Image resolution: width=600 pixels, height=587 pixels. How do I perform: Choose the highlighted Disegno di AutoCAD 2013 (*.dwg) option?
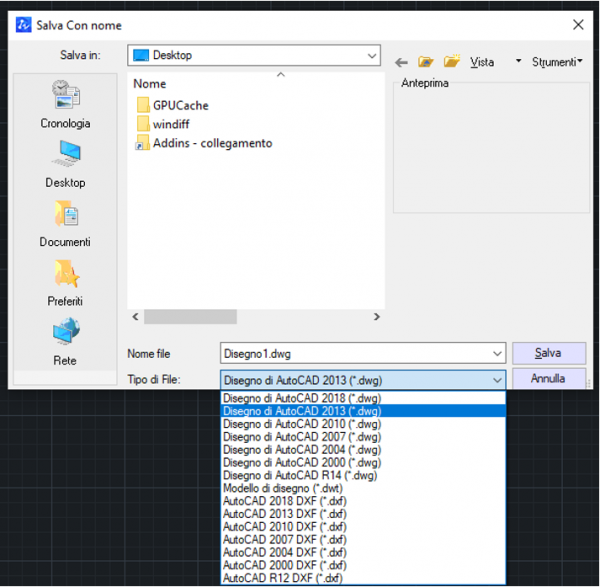point(363,411)
